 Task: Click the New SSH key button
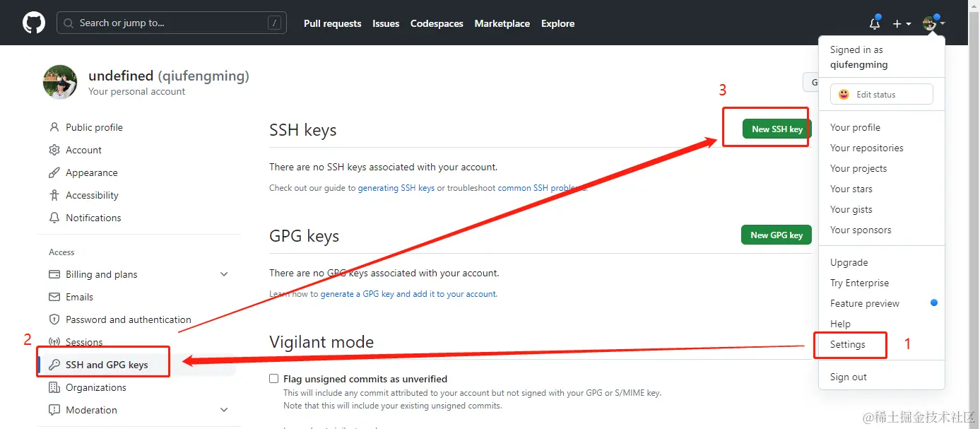tap(777, 129)
